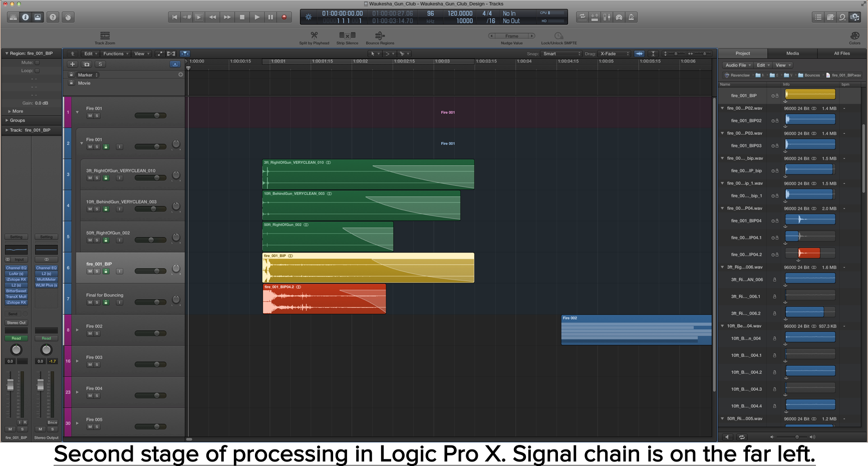Start playback with the Play button

pyautogui.click(x=257, y=17)
